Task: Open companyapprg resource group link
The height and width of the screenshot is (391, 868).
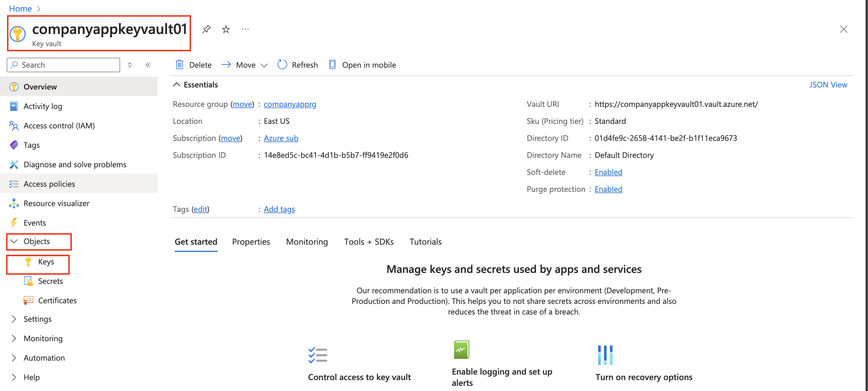Action: pos(290,104)
